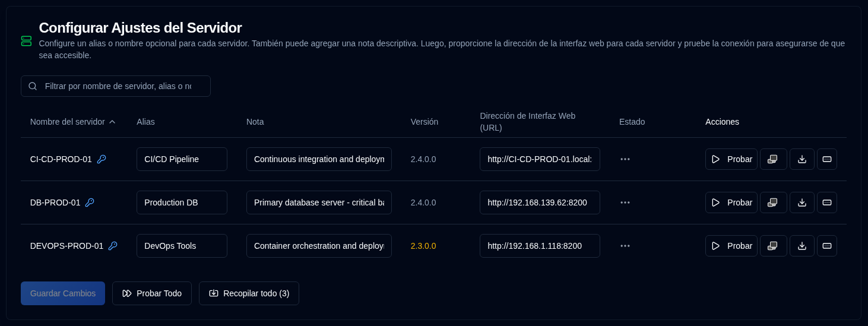
Task: Edit the 192.168.1.118:8200 URL field
Action: coord(540,246)
